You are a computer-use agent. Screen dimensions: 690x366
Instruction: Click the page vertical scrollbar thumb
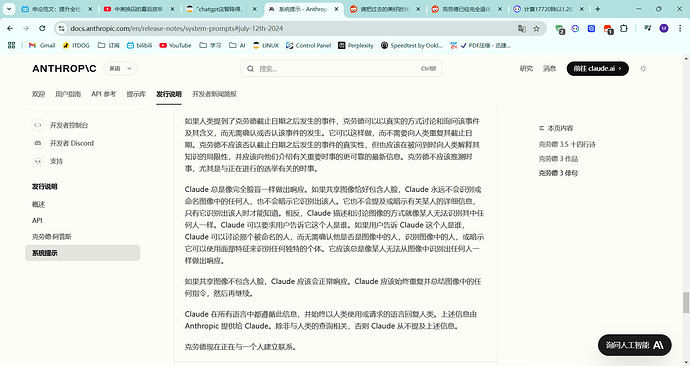[x=686, y=302]
